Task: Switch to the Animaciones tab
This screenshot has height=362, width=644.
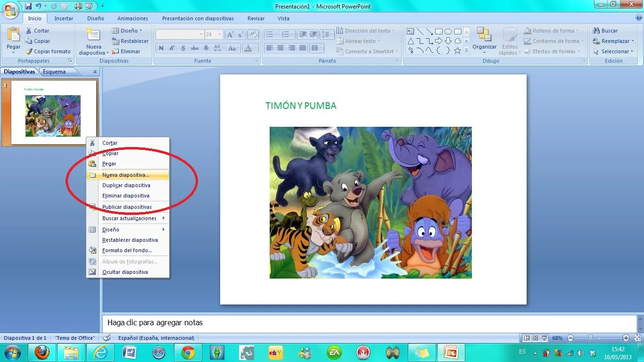Action: (132, 18)
